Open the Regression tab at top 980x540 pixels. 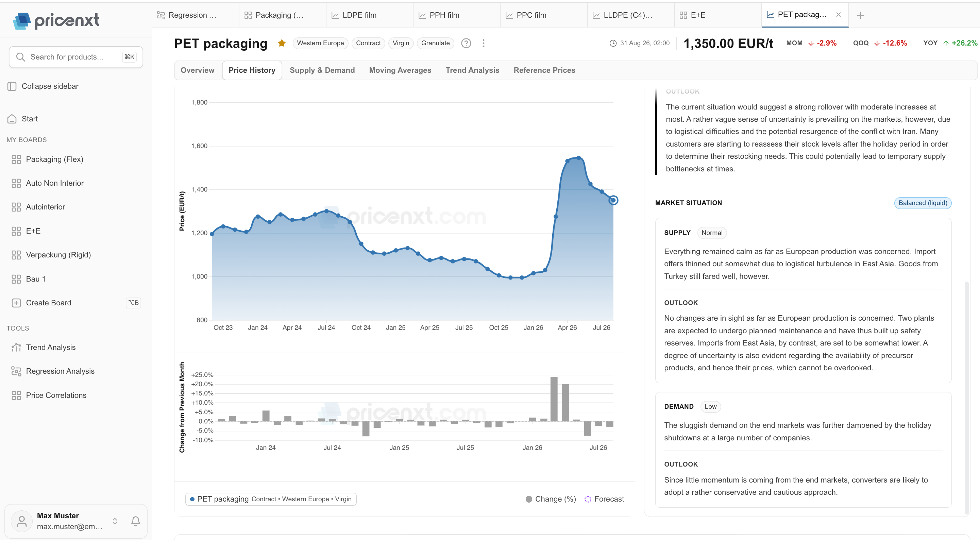[x=196, y=15]
